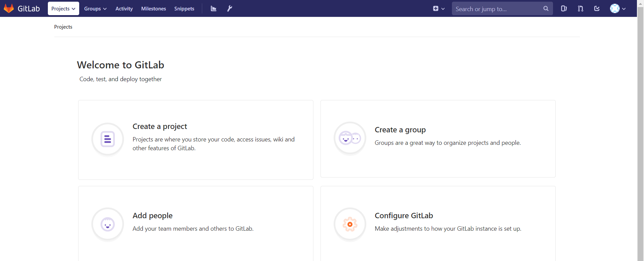This screenshot has height=261, width=644.
Task: Click the Welcome to GitLab heading
Action: coord(121,65)
